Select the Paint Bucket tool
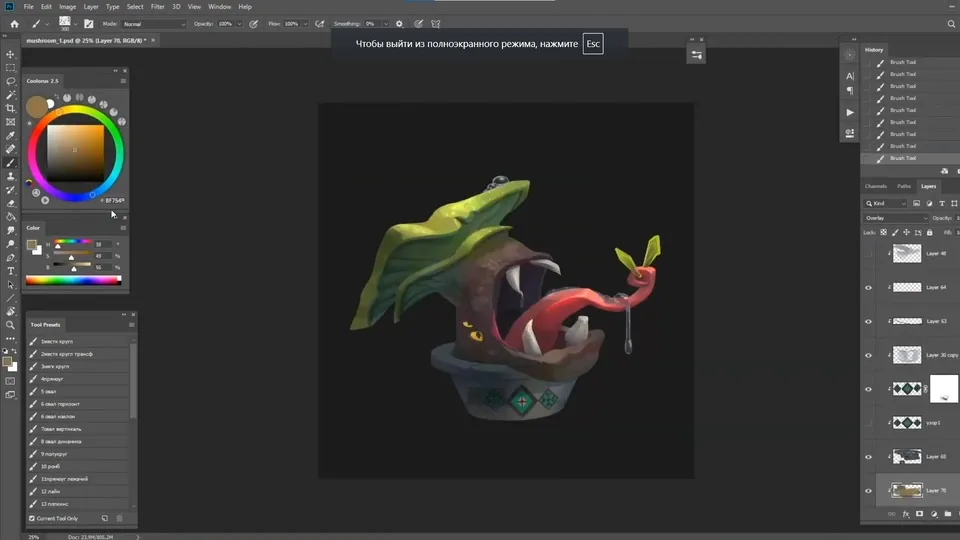The height and width of the screenshot is (540, 960). [10, 217]
